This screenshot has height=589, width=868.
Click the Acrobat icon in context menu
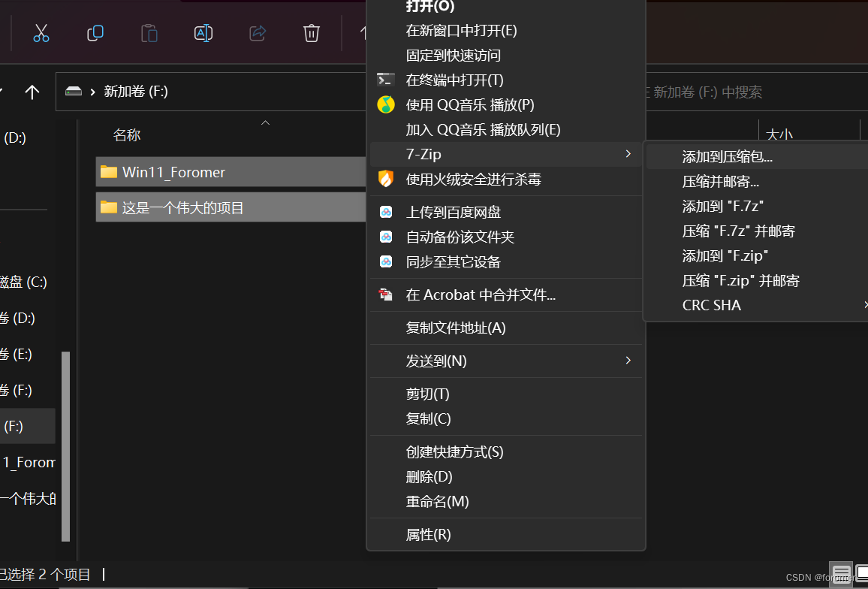(x=386, y=294)
